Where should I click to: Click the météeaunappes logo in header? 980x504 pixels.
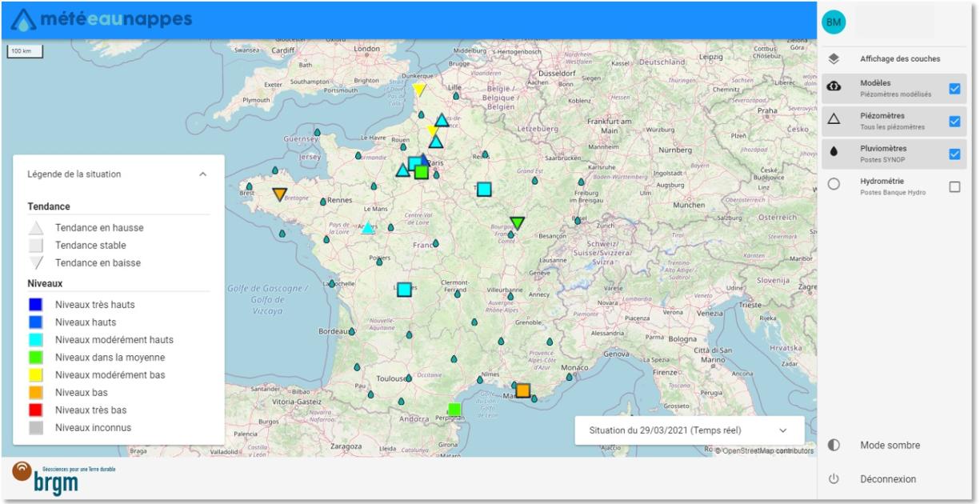click(x=102, y=19)
